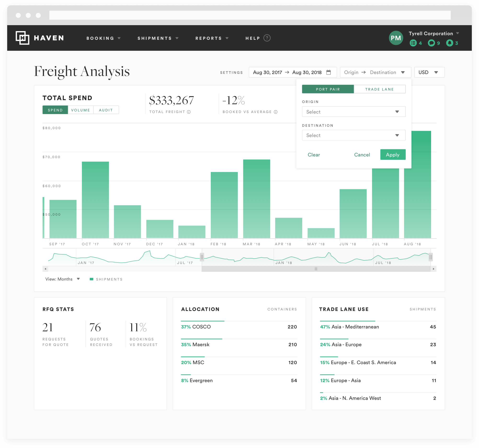Open the calendar icon in date range
This screenshot has width=479, height=448.
[x=329, y=72]
